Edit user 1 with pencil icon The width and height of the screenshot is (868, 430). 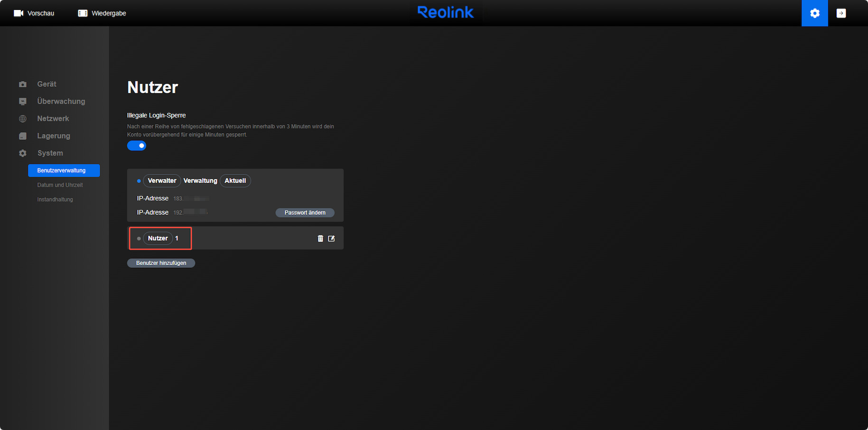point(331,238)
